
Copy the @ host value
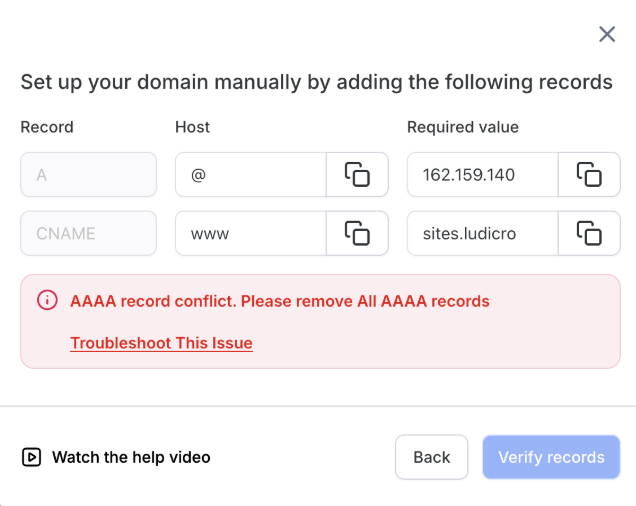click(x=357, y=175)
